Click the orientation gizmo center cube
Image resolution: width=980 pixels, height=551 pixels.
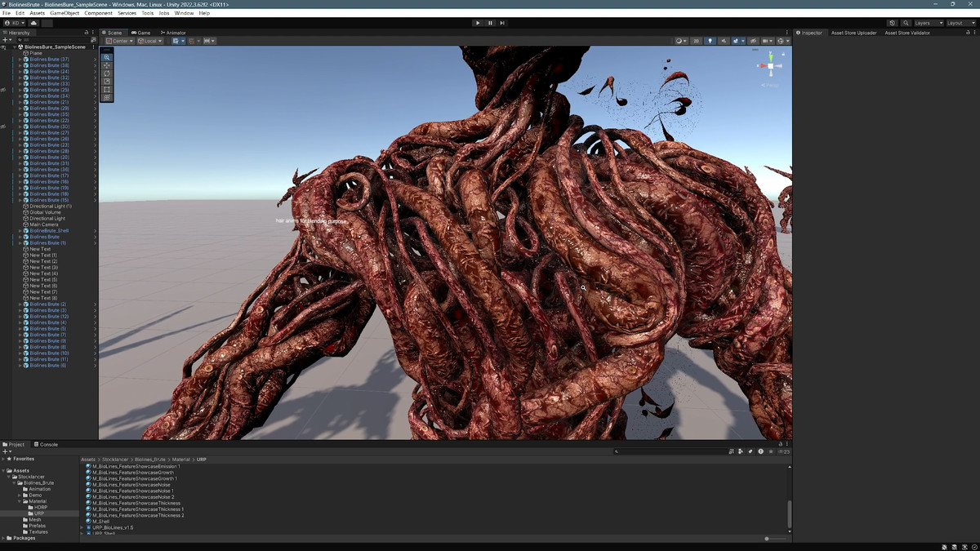(x=770, y=65)
